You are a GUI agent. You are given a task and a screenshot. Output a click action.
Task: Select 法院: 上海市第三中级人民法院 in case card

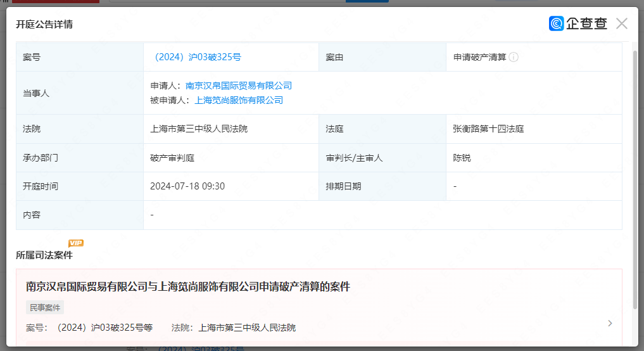point(234,328)
